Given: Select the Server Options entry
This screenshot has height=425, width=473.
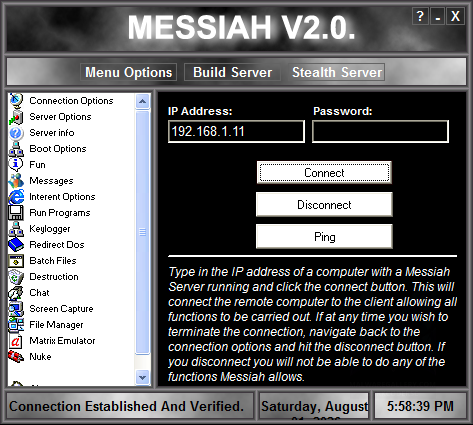Looking at the screenshot, I should (60, 117).
